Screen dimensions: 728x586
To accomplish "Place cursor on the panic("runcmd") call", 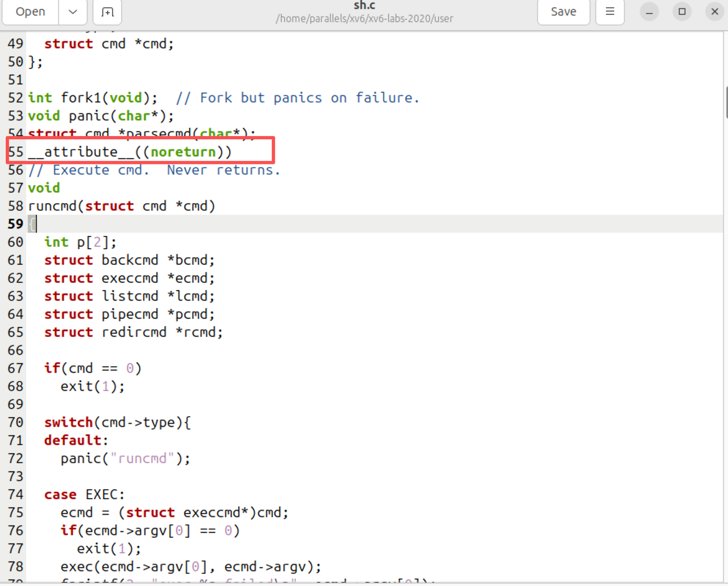I will click(x=125, y=459).
